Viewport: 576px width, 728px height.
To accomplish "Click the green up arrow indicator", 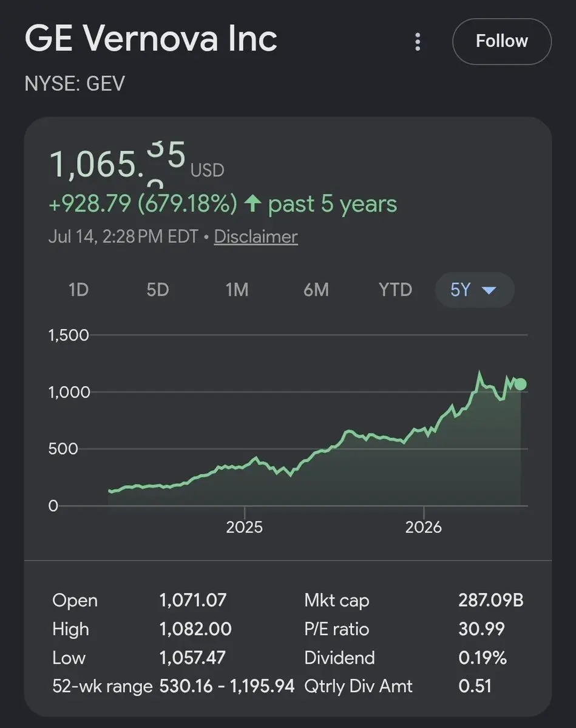I will (252, 203).
